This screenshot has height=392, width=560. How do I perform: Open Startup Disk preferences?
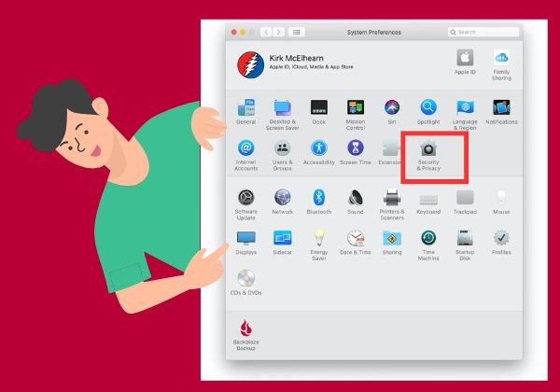pyautogui.click(x=465, y=245)
